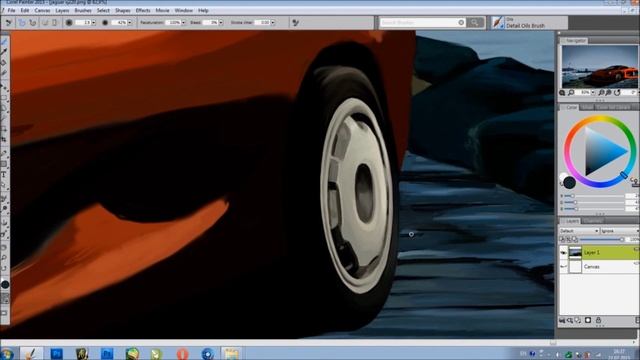Screen dimensions: 640x360
Task: Open the Bleed value dropdown
Action: coord(221,22)
